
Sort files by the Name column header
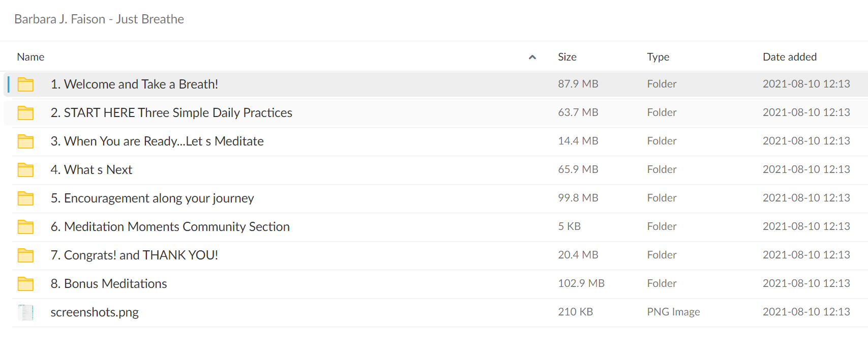[x=31, y=57]
